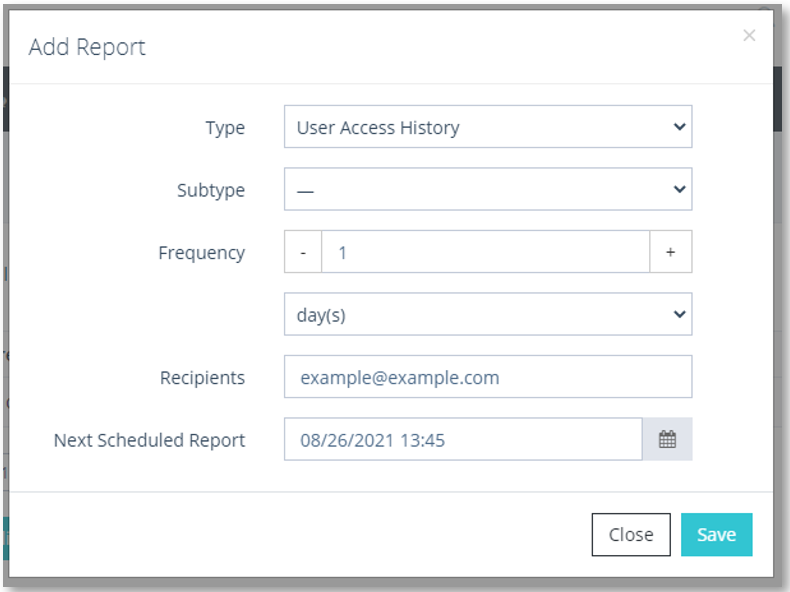Open the day(s) frequency unit dropdown
Image resolution: width=790 pixels, height=592 pixels.
[x=488, y=314]
